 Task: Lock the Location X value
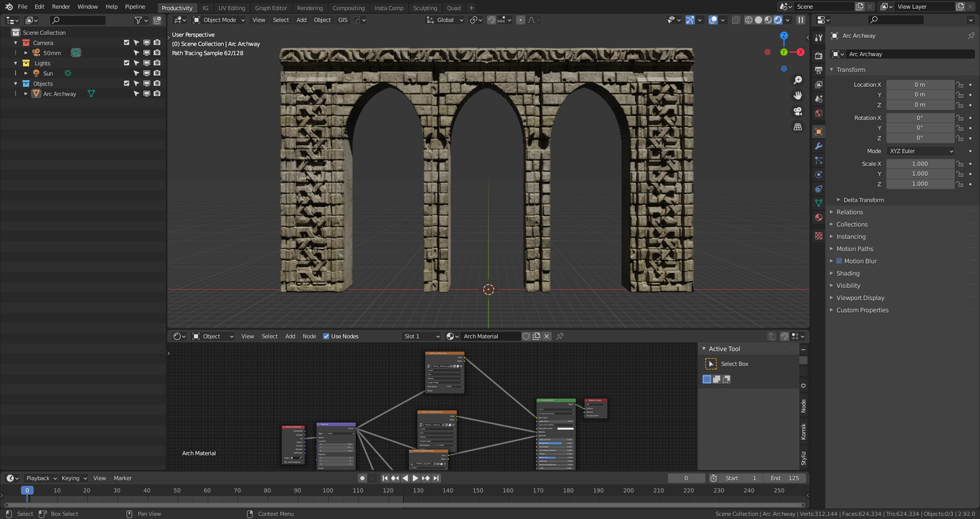pyautogui.click(x=960, y=84)
